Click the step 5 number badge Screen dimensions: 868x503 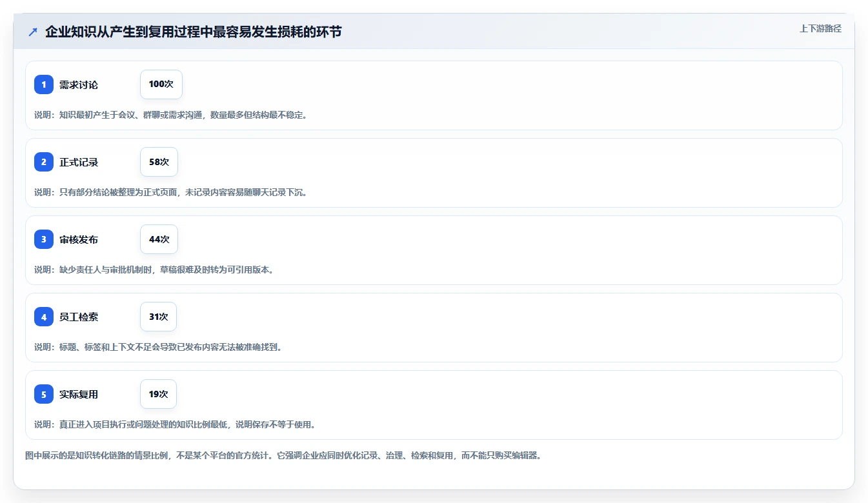click(x=44, y=394)
